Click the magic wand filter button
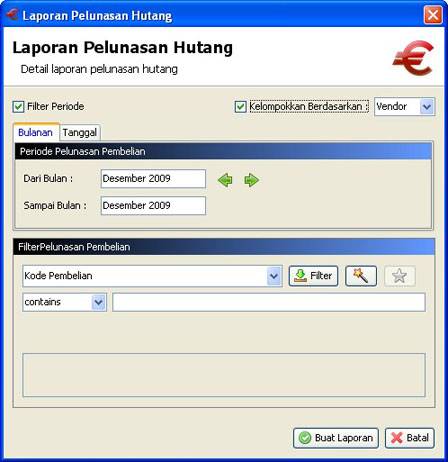Image resolution: width=448 pixels, height=462 pixels. click(x=361, y=276)
